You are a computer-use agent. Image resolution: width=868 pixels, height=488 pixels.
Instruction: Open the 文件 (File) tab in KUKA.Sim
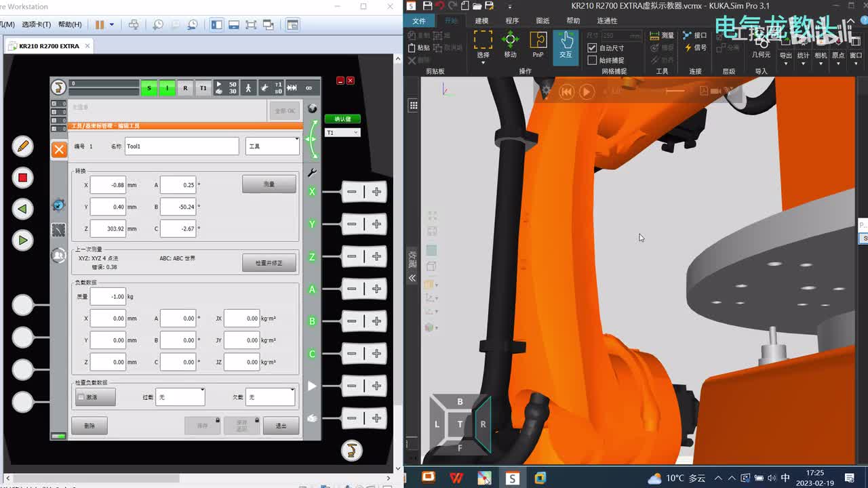pos(419,20)
